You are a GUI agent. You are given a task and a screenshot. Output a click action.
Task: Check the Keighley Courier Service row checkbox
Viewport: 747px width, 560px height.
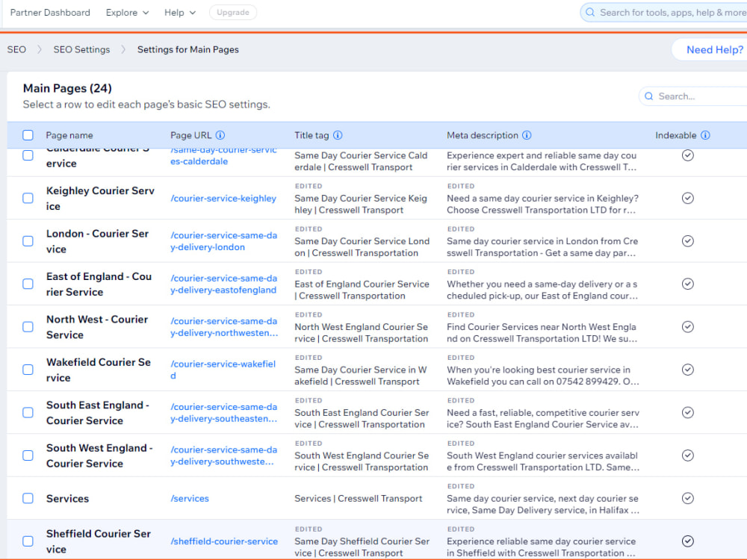(28, 198)
